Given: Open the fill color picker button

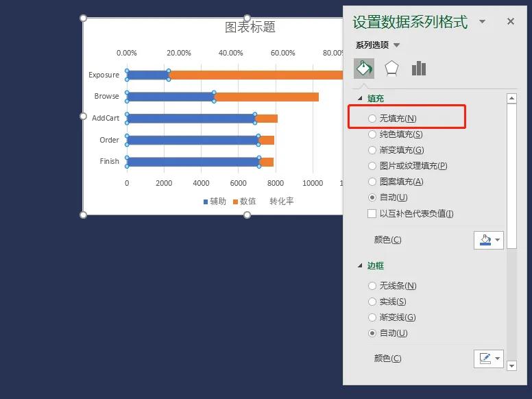Looking at the screenshot, I should [x=488, y=240].
